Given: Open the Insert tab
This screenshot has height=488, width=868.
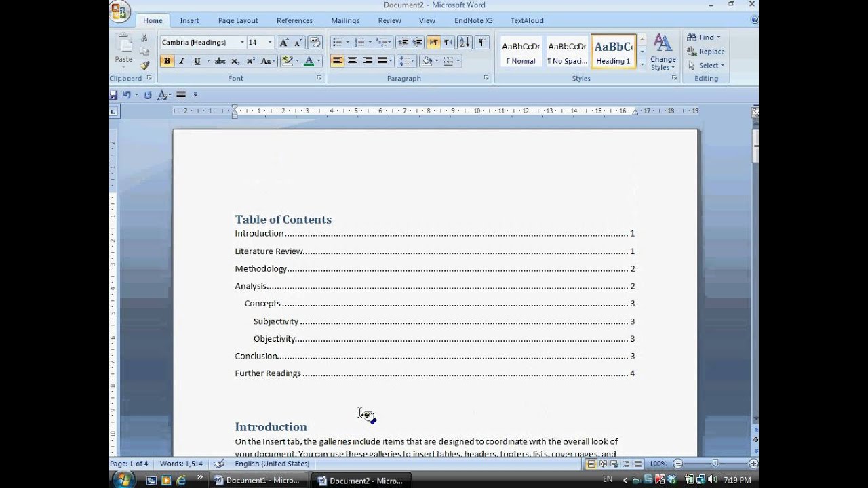Looking at the screenshot, I should (x=189, y=20).
